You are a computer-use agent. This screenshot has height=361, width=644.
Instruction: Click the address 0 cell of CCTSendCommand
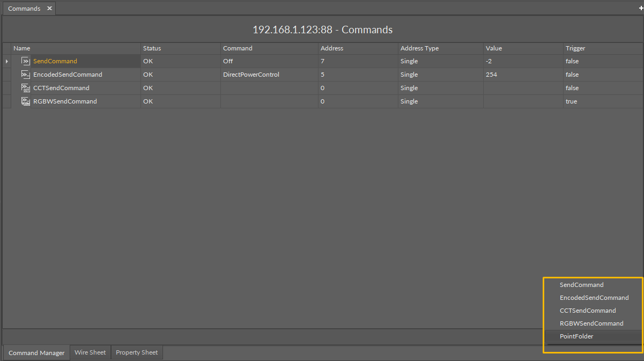coord(358,88)
